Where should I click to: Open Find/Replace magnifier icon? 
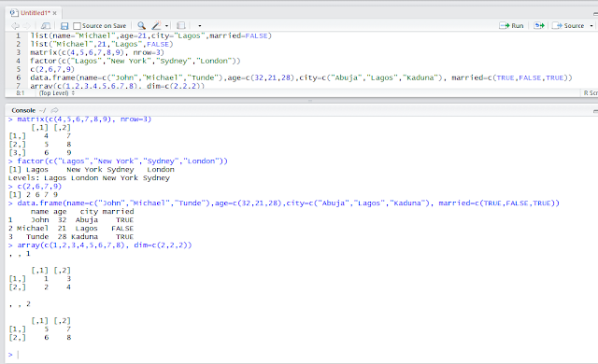(x=141, y=25)
